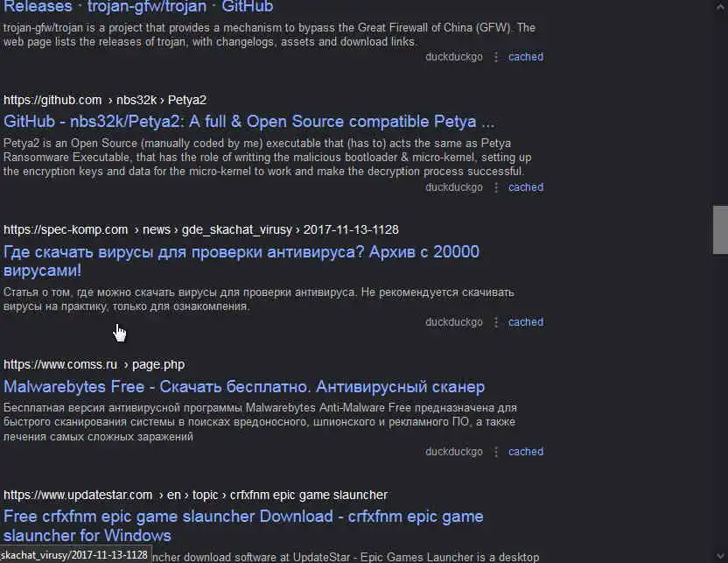Click the vertical scrollbar thumb
Screen dimensions: 728x563
tap(720, 230)
